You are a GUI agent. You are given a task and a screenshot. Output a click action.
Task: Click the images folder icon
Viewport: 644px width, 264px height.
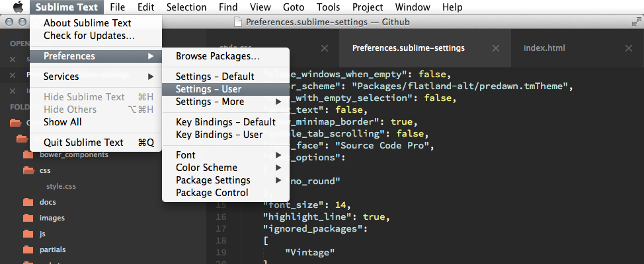point(28,218)
